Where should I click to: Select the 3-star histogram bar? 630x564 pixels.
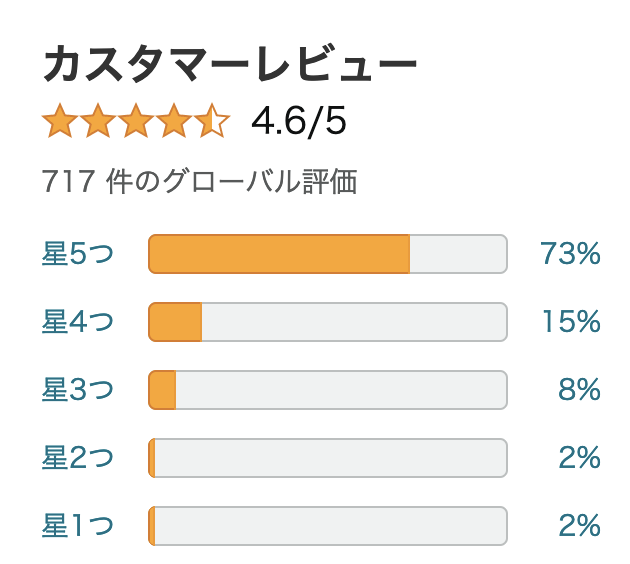328,390
